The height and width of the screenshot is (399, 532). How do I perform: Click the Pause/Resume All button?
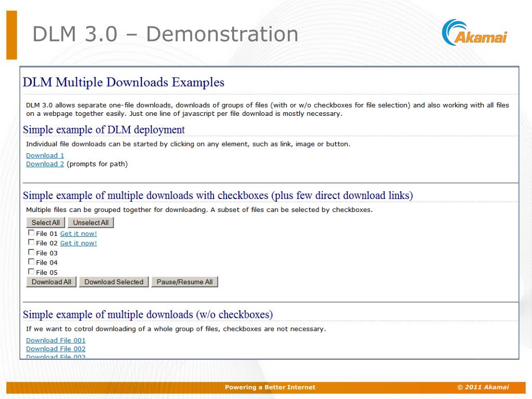tap(184, 282)
